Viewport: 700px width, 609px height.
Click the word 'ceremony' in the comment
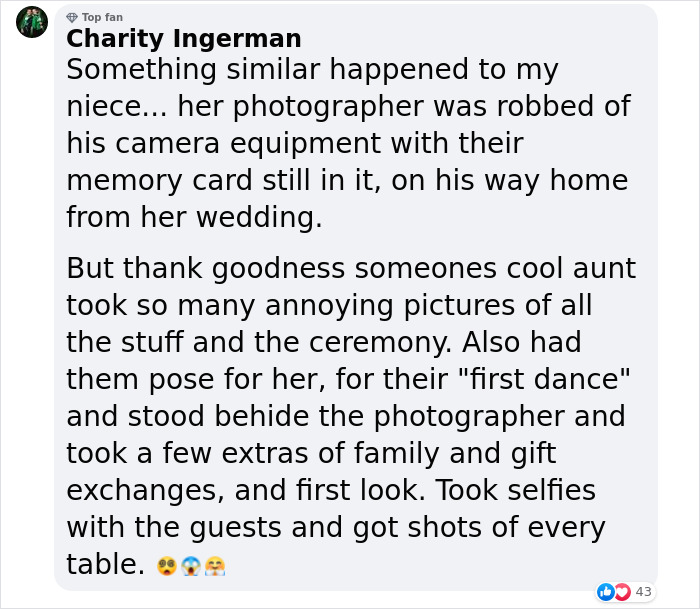click(373, 342)
